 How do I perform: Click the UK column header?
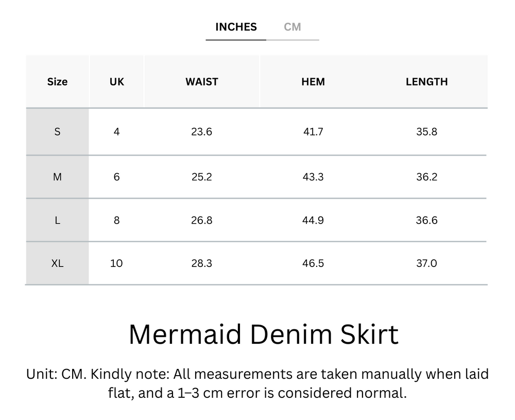(116, 81)
